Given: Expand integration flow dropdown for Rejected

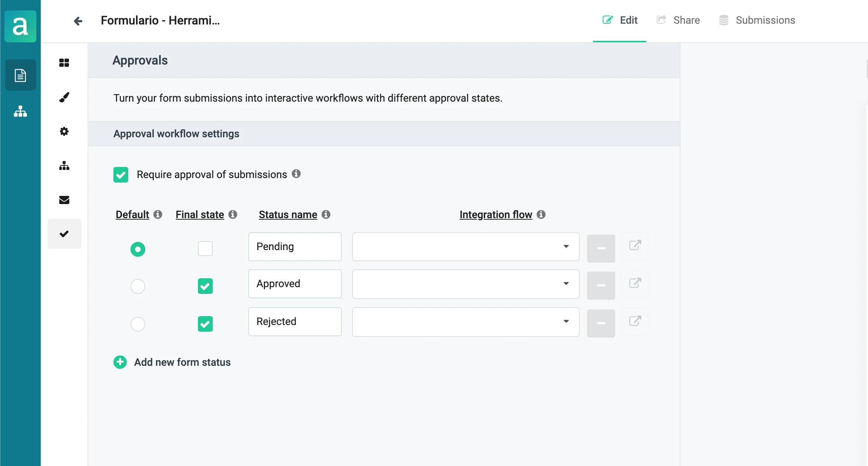Looking at the screenshot, I should click(466, 322).
